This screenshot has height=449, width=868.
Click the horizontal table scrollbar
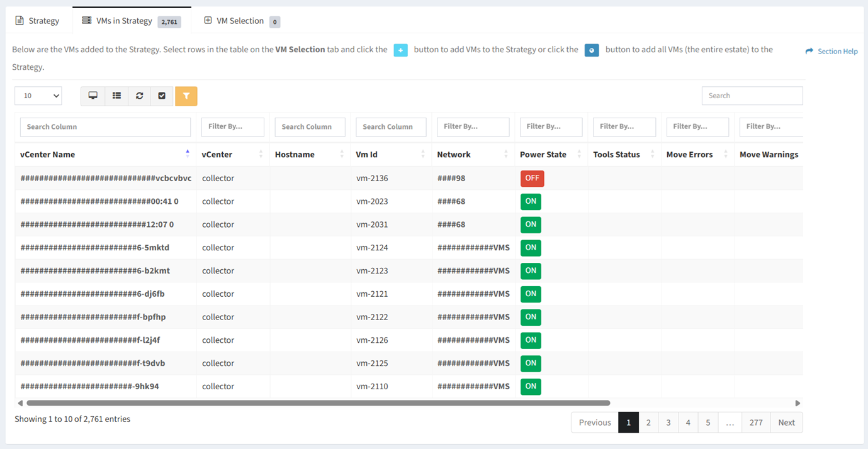pyautogui.click(x=318, y=403)
